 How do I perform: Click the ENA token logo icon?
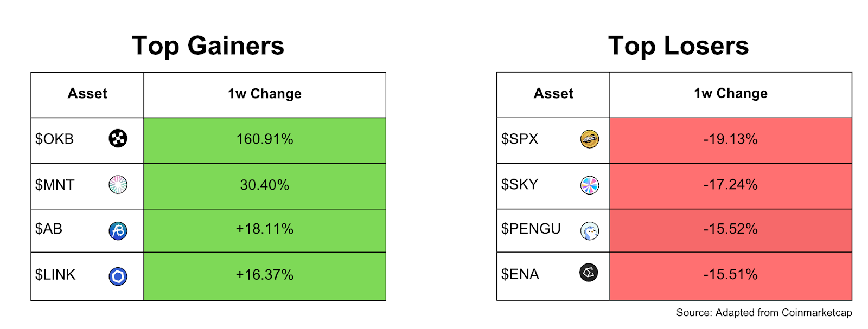[589, 272]
